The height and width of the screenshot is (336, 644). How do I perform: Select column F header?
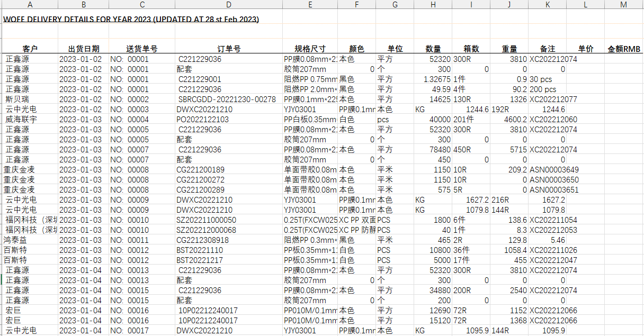tap(356, 5)
